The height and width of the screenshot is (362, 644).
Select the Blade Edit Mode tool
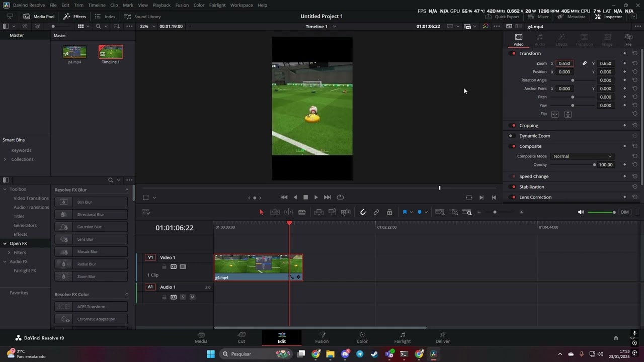302,212
